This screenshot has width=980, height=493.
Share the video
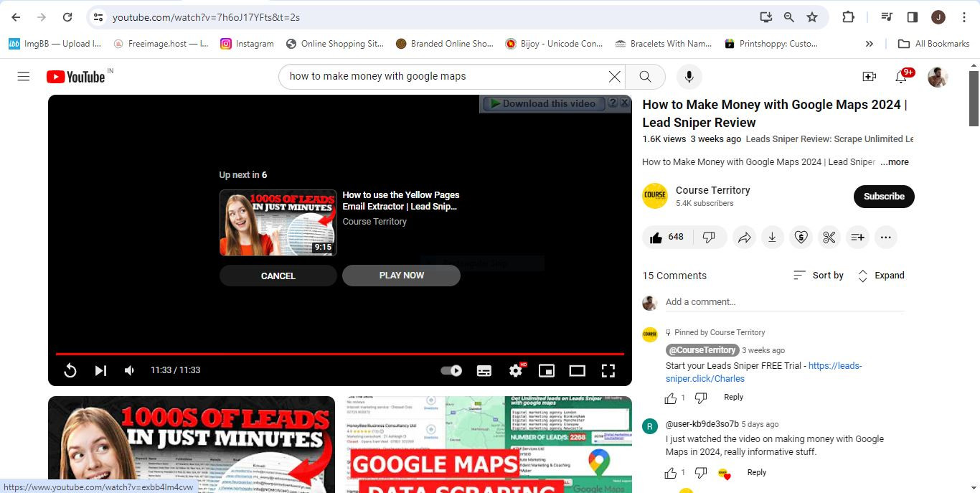pos(744,238)
